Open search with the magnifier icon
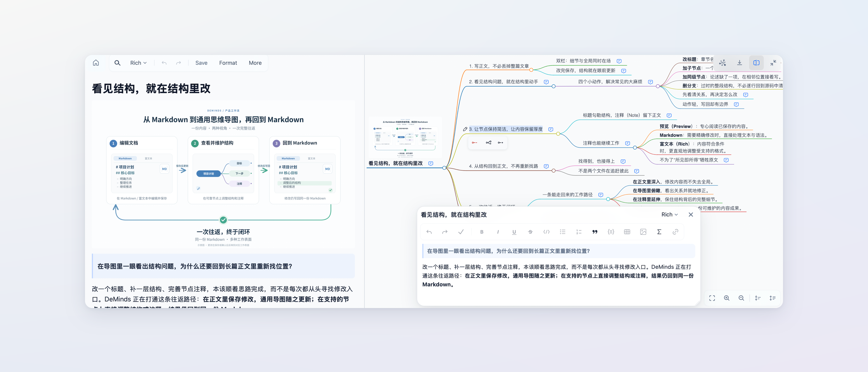Image resolution: width=868 pixels, height=372 pixels. click(117, 63)
